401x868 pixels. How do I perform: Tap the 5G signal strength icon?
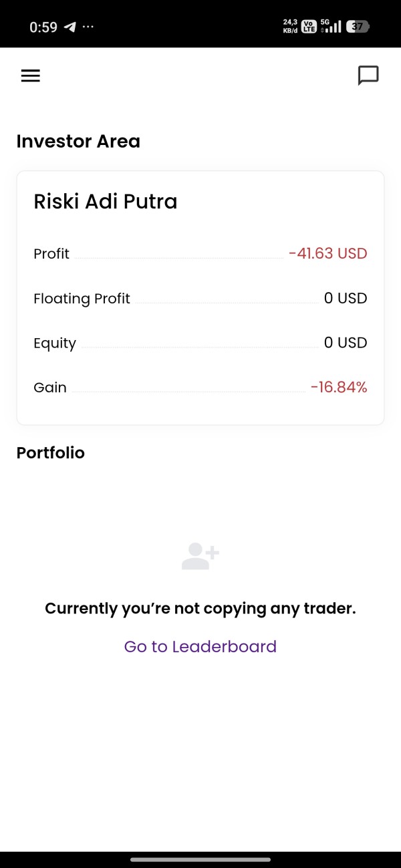[331, 27]
